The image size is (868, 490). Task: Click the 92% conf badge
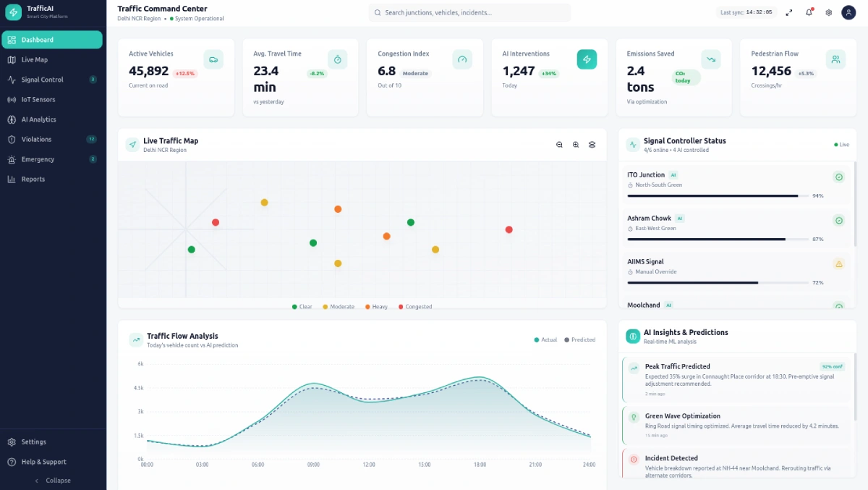(x=832, y=366)
